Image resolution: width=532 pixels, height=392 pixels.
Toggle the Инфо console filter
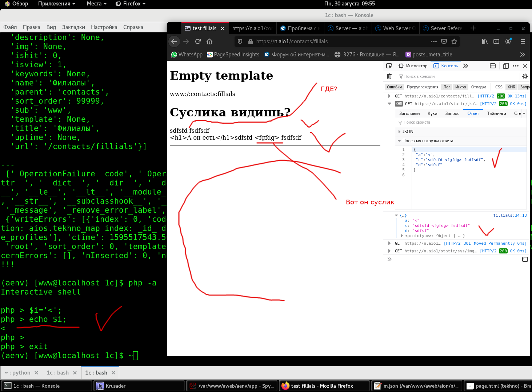point(460,87)
